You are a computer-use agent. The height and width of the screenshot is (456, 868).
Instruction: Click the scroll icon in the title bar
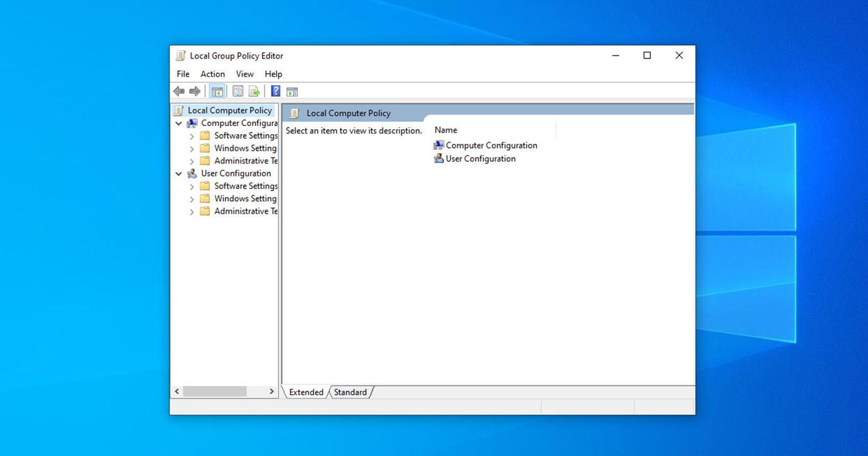[181, 55]
